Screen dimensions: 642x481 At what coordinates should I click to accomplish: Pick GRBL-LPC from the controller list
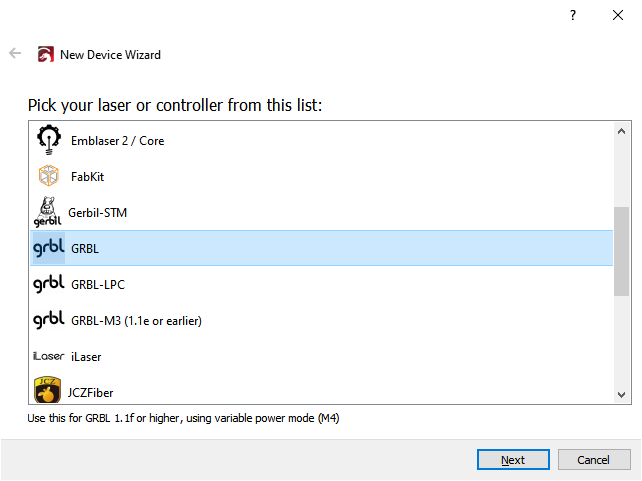pos(97,285)
